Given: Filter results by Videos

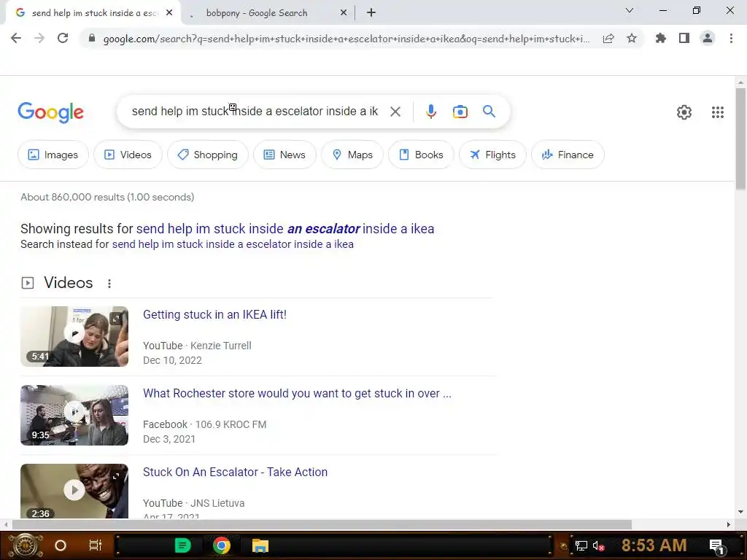Looking at the screenshot, I should tap(128, 155).
